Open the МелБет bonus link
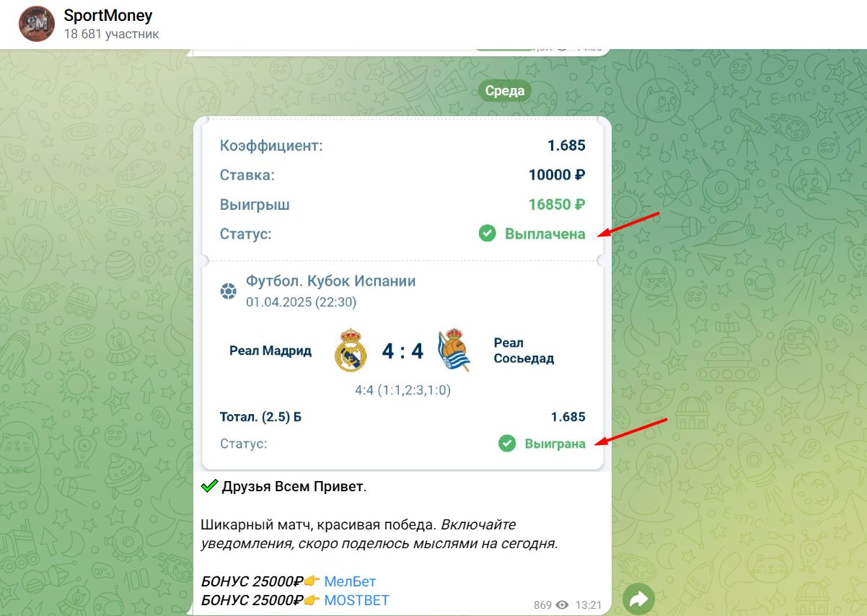 click(x=350, y=581)
